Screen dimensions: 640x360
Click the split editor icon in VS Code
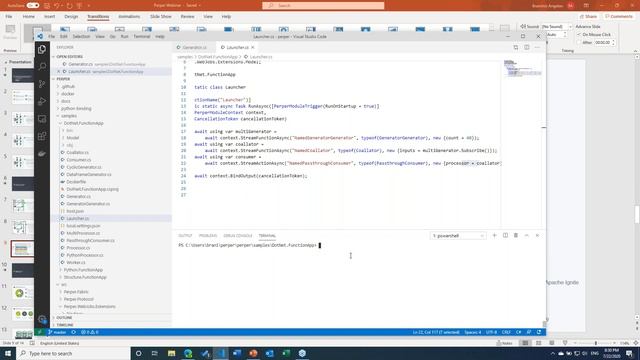[x=527, y=47]
